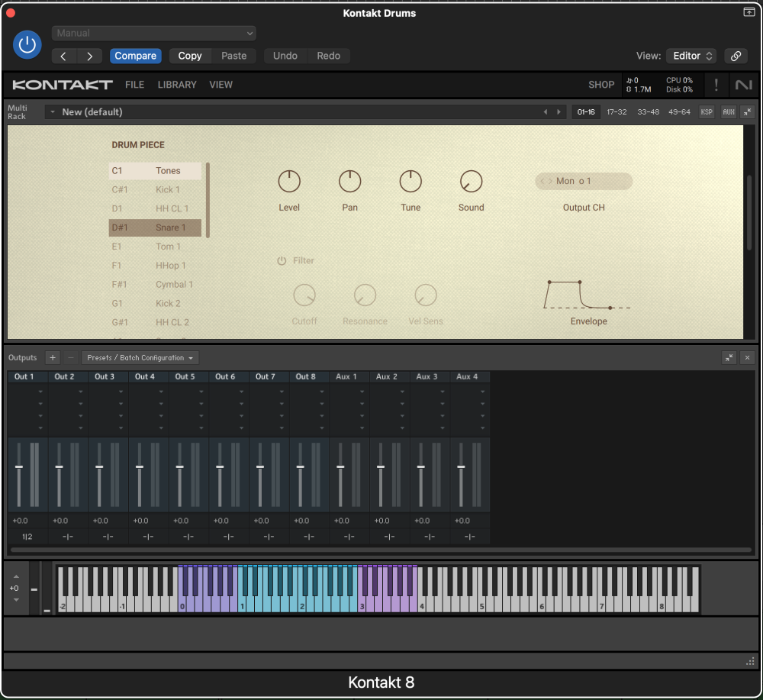Adjust the Out 1 volume fader
This screenshot has width=763, height=700.
click(x=19, y=467)
